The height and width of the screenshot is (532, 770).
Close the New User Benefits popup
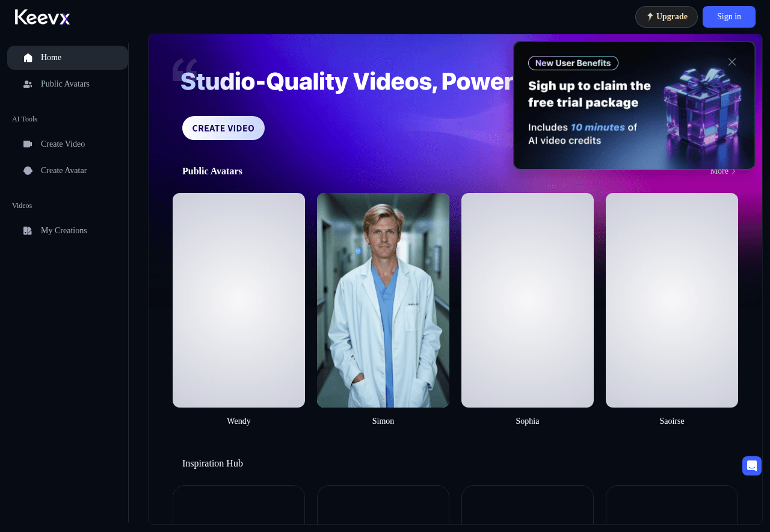click(731, 62)
